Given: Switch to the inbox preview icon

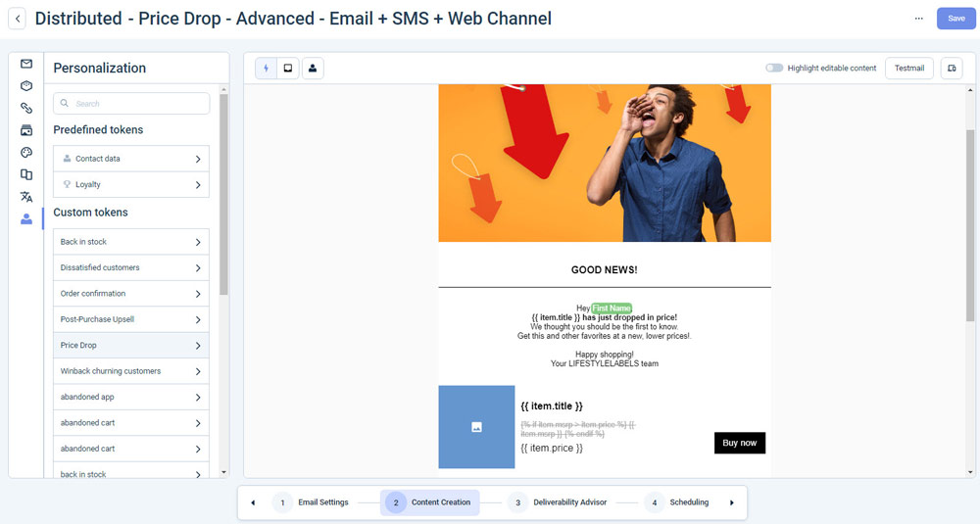Looking at the screenshot, I should click(x=288, y=69).
